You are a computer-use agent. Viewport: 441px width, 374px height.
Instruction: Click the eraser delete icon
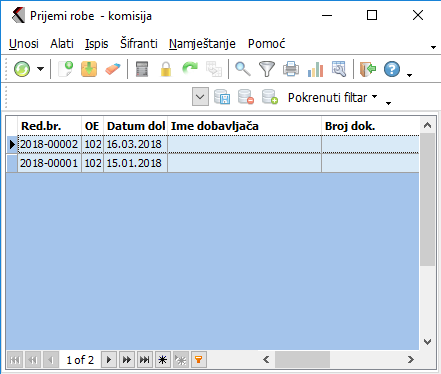point(113,69)
